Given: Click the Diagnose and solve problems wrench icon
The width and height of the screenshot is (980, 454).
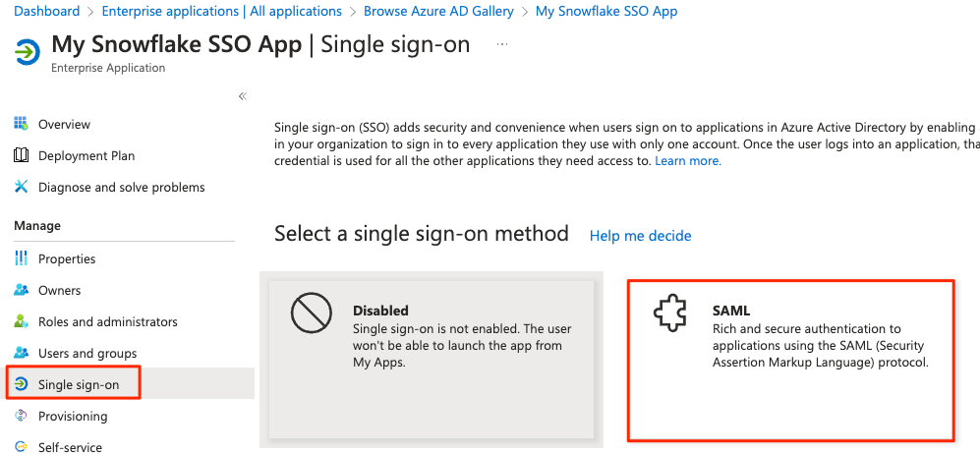Looking at the screenshot, I should click(22, 186).
